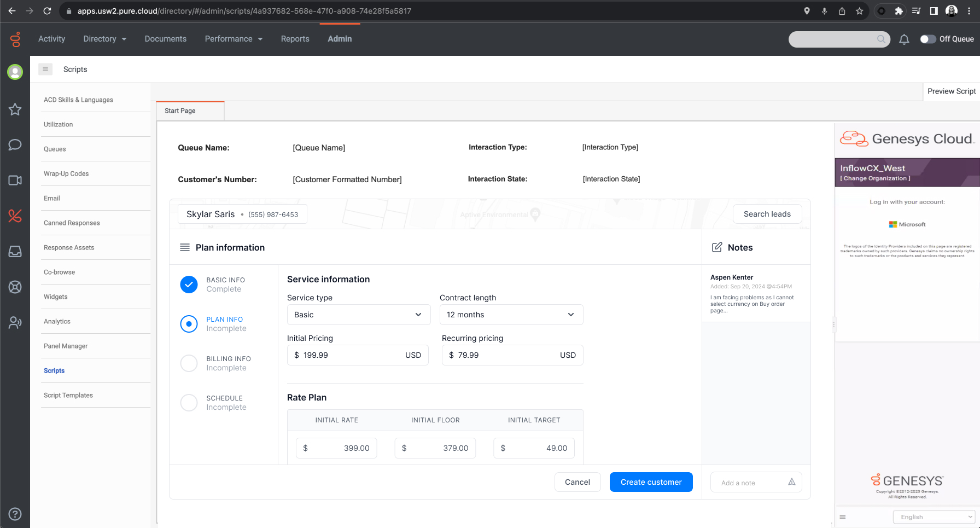Viewport: 980px width, 528px height.
Task: Click the Notes edit pencil icon
Action: (x=717, y=247)
